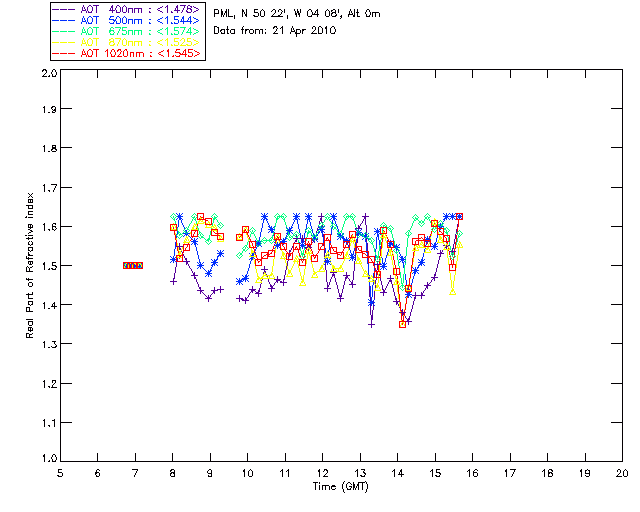
Task: Click the AOT 500nm legend entry
Action: pos(127,20)
